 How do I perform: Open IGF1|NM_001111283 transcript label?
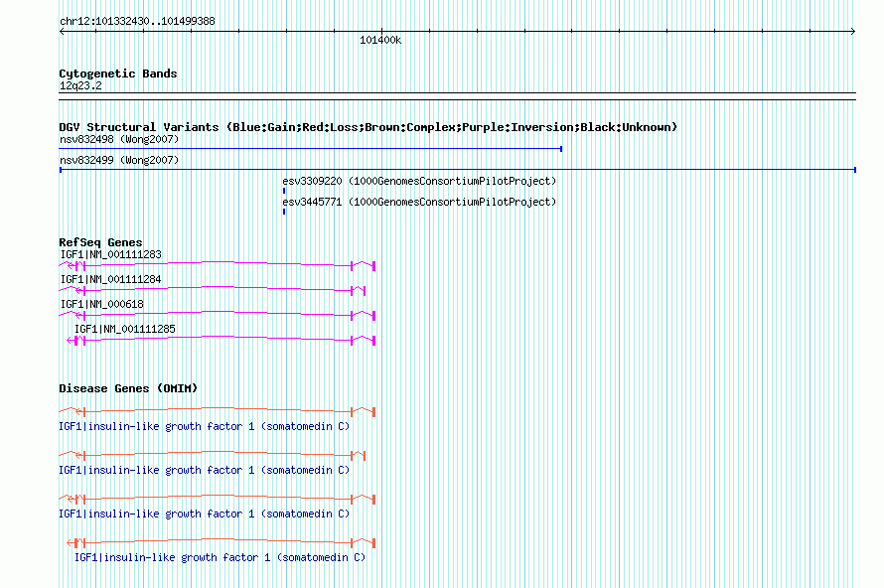click(110, 254)
